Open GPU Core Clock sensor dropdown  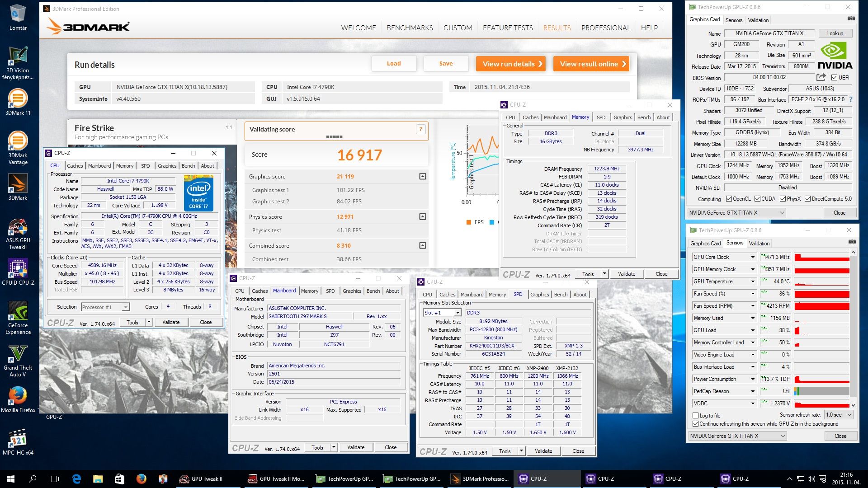(753, 257)
